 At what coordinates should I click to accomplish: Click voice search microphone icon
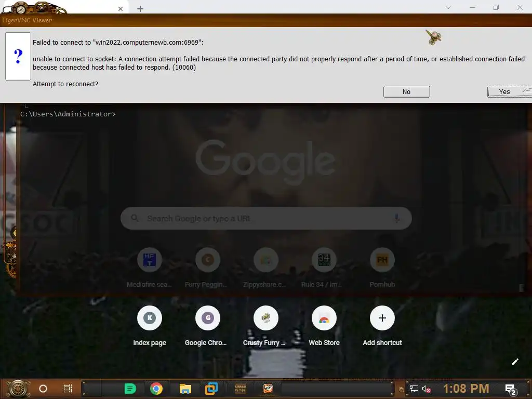click(x=396, y=218)
